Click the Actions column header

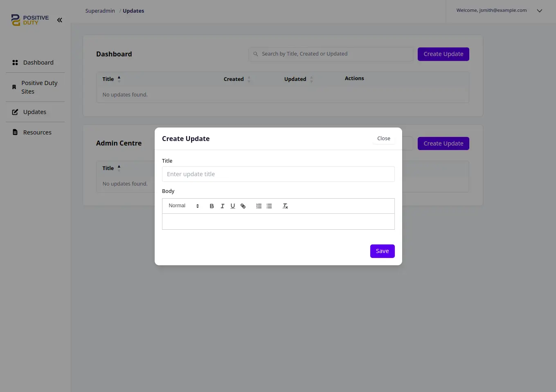pos(354,78)
